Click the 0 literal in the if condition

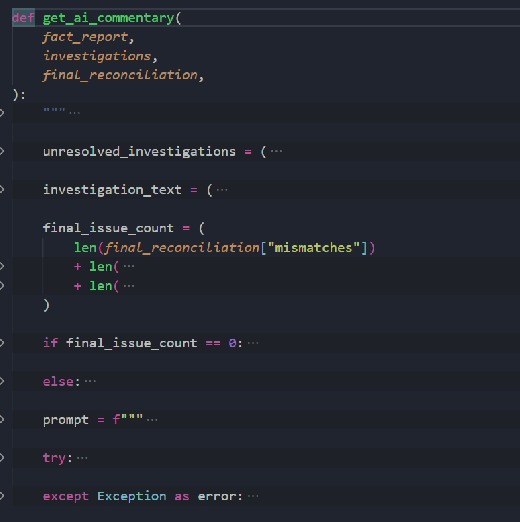click(232, 343)
